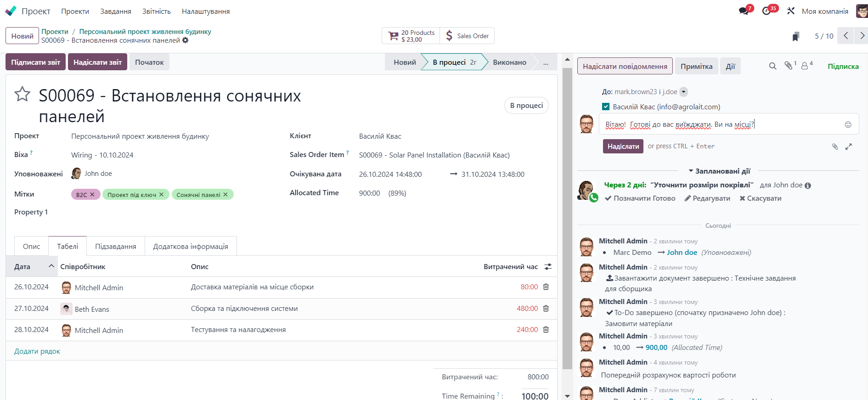Open the Налаштування menu
The height and width of the screenshot is (400, 868).
[206, 11]
